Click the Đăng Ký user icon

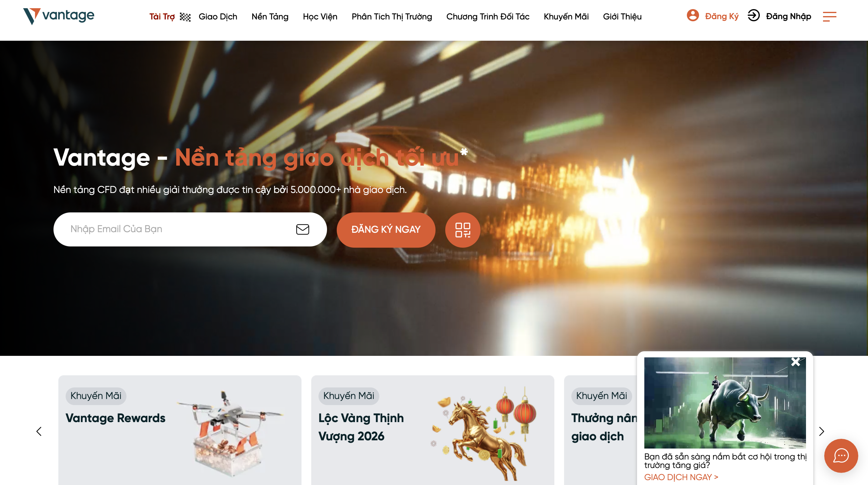pyautogui.click(x=693, y=15)
